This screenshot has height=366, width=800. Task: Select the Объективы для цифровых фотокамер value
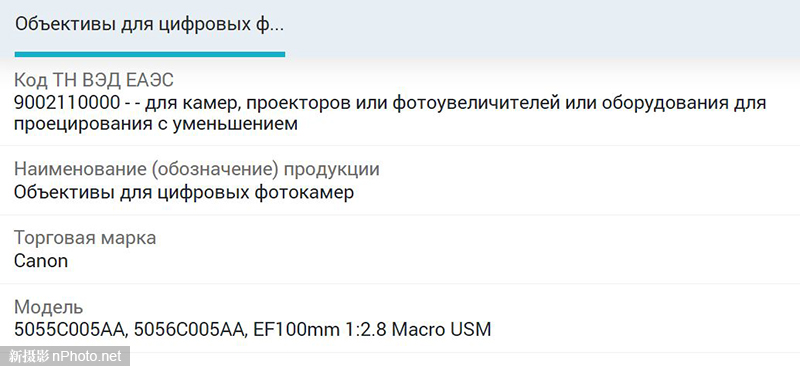coord(184,193)
